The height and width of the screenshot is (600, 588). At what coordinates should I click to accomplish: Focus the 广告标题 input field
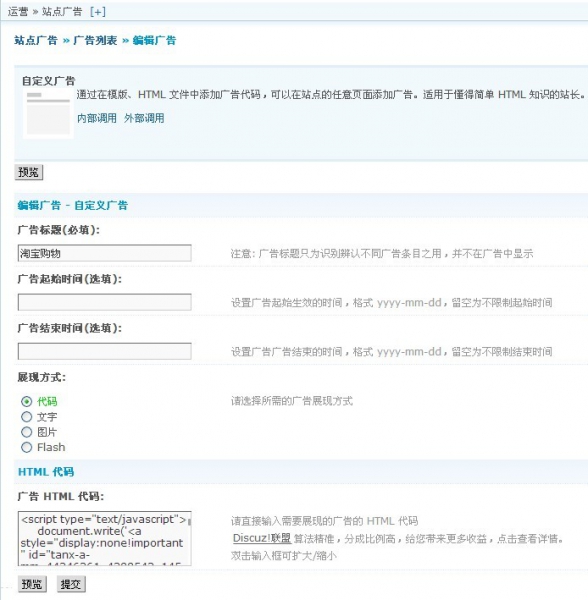tap(104, 253)
